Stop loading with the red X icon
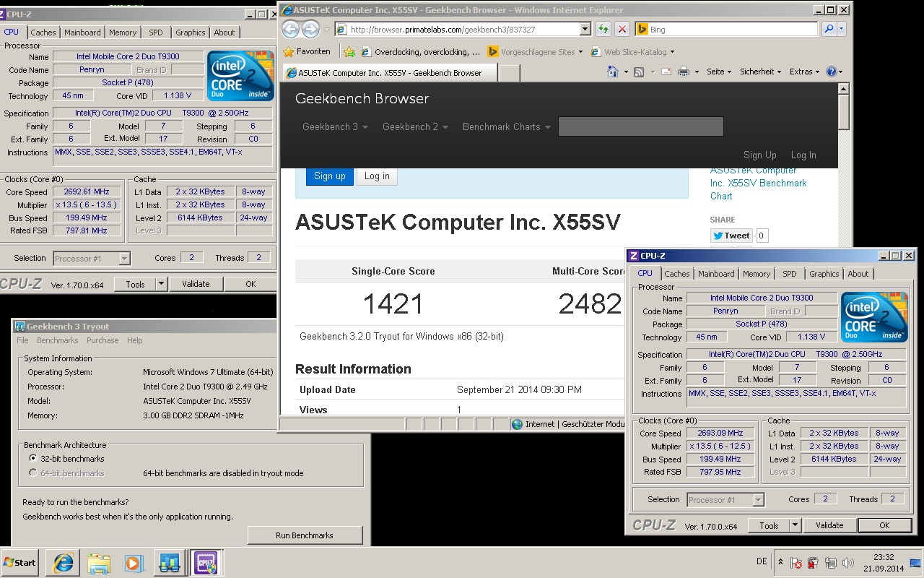The height and width of the screenshot is (578, 924). tap(622, 30)
